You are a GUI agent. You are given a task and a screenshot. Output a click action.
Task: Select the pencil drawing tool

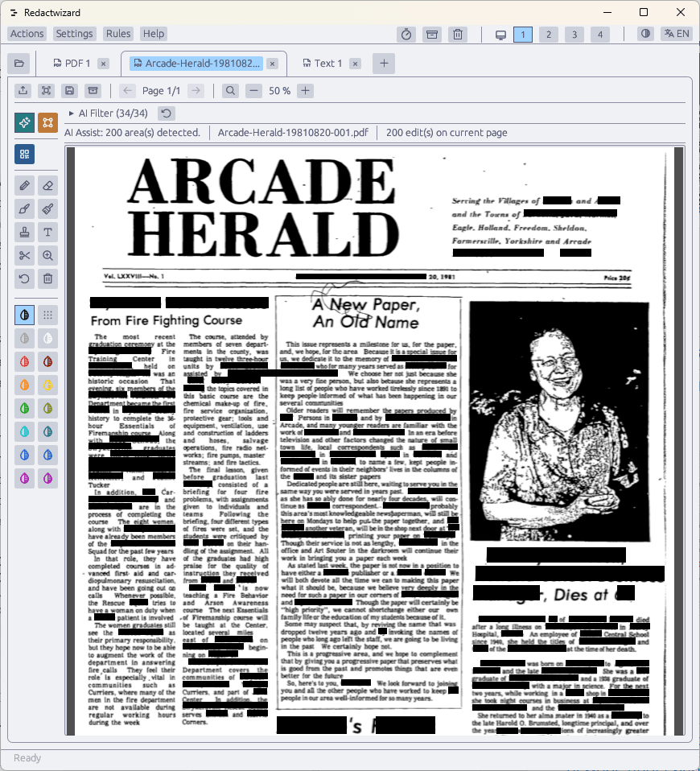click(24, 186)
